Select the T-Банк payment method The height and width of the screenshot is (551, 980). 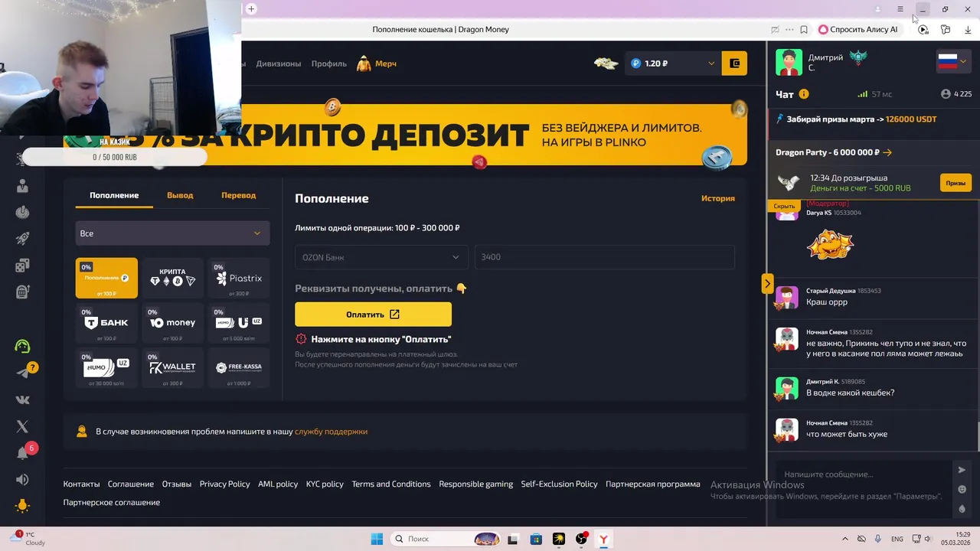pyautogui.click(x=106, y=322)
